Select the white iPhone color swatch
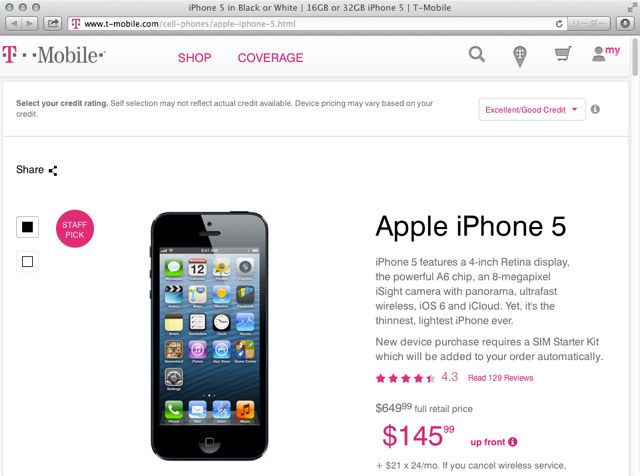640x476 pixels. point(27,261)
